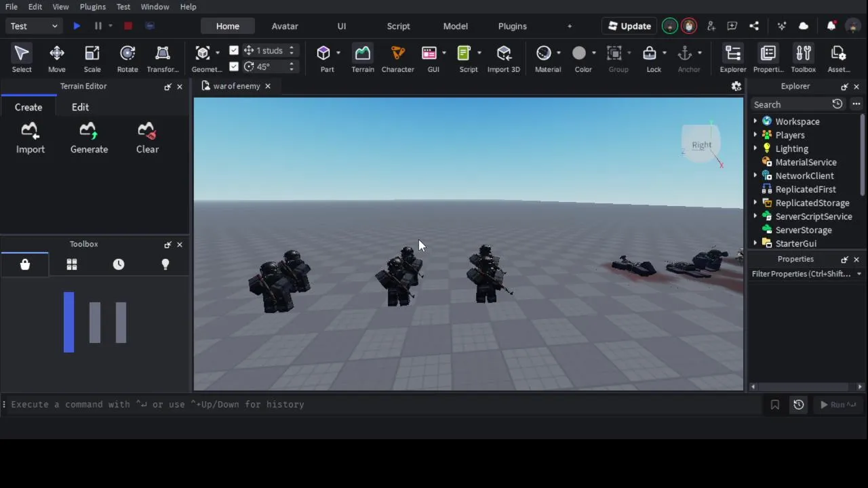Screen dimensions: 868x488
Task: Switch to the Avatar ribbon tab
Action: coord(285,26)
